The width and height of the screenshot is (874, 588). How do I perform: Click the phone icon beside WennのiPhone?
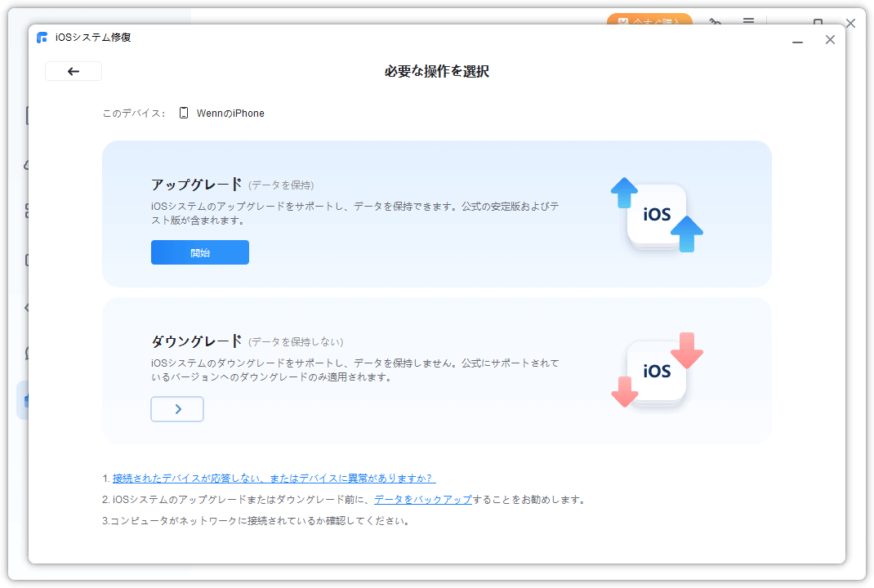[x=184, y=114]
